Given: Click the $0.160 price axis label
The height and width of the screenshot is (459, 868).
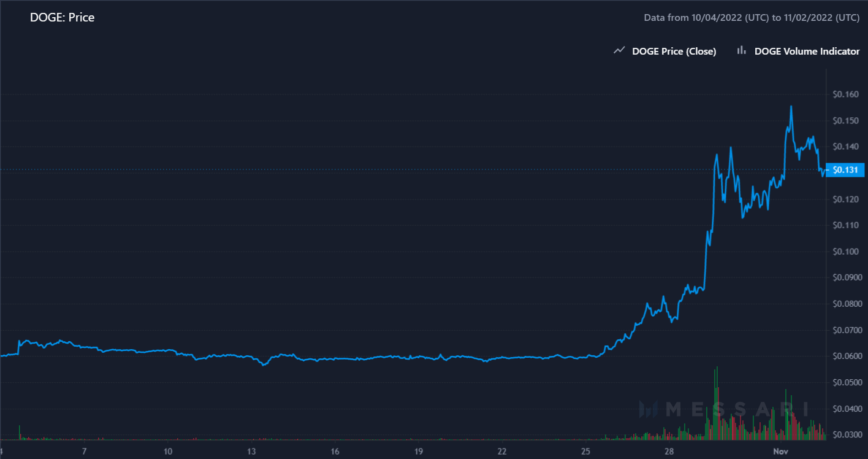Looking at the screenshot, I should [845, 94].
